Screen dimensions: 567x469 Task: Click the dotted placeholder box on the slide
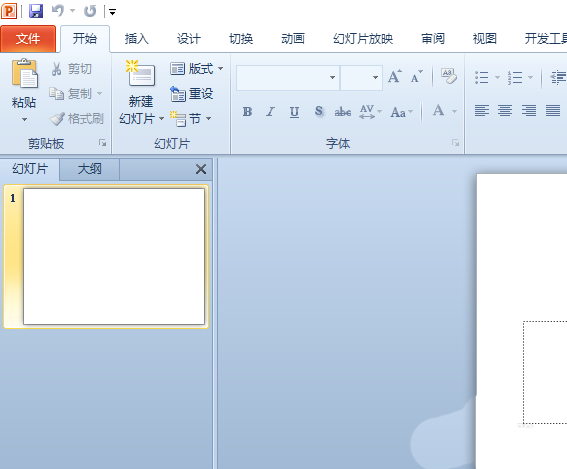pyautogui.click(x=545, y=372)
